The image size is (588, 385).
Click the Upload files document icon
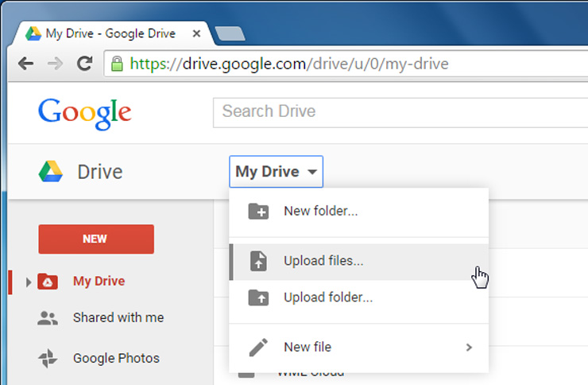258,261
